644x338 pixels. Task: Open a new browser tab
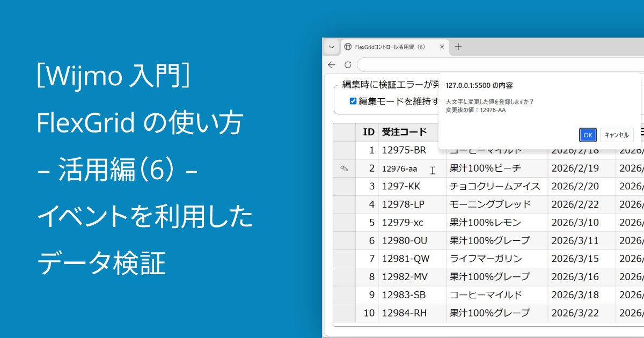(x=458, y=47)
